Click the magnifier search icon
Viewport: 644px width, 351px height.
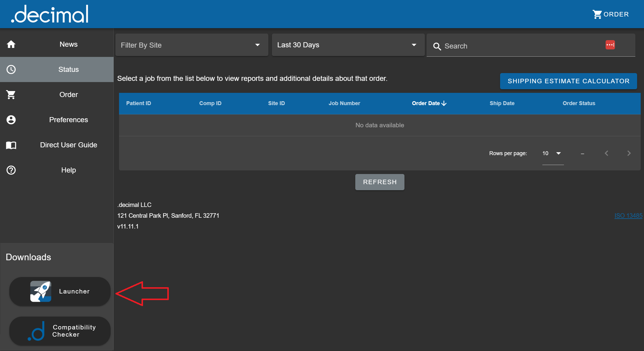437,46
